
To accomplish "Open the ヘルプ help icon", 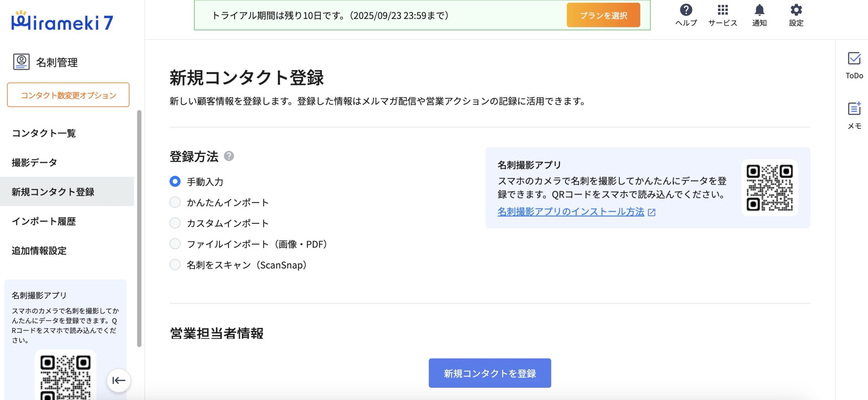I will pyautogui.click(x=686, y=10).
